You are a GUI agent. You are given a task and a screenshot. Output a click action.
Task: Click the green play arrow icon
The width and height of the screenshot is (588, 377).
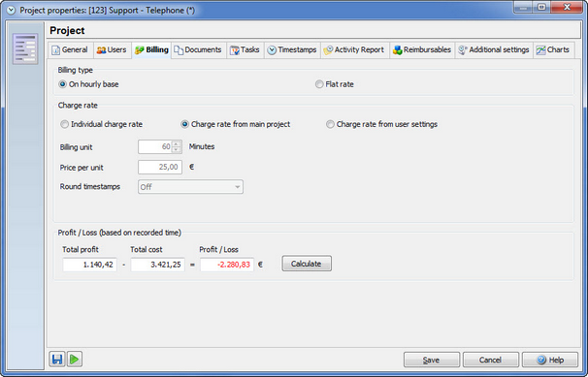(75, 360)
